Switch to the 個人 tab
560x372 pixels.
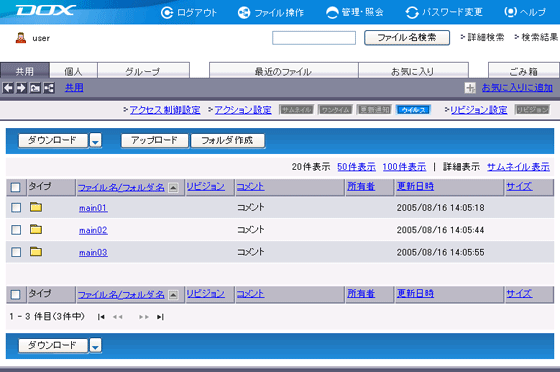73,71
